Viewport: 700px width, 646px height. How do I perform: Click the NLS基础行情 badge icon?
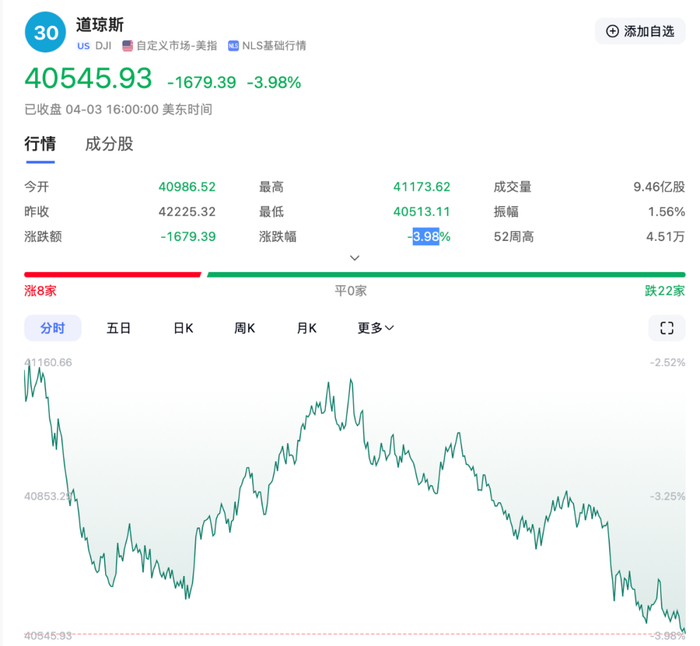pyautogui.click(x=233, y=46)
